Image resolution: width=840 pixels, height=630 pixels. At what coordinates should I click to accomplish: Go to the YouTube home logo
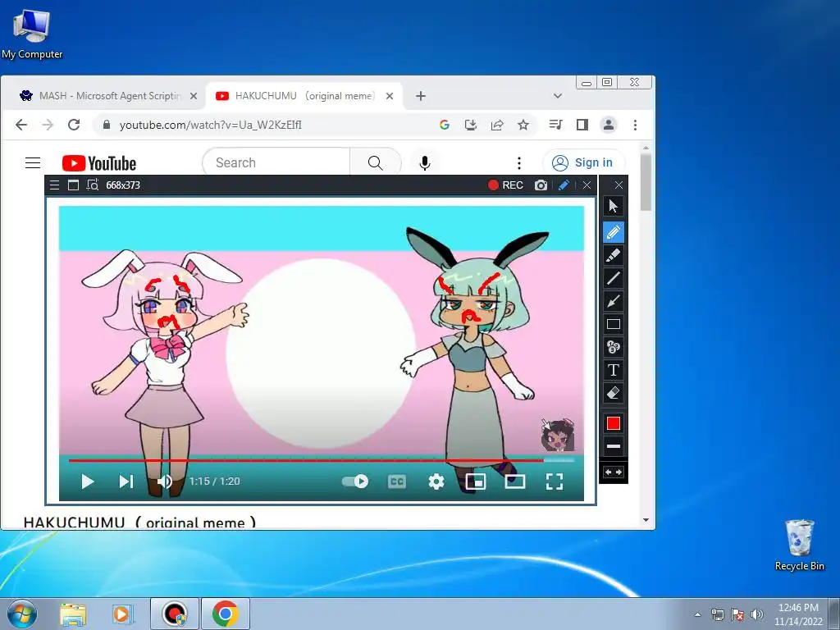[99, 163]
